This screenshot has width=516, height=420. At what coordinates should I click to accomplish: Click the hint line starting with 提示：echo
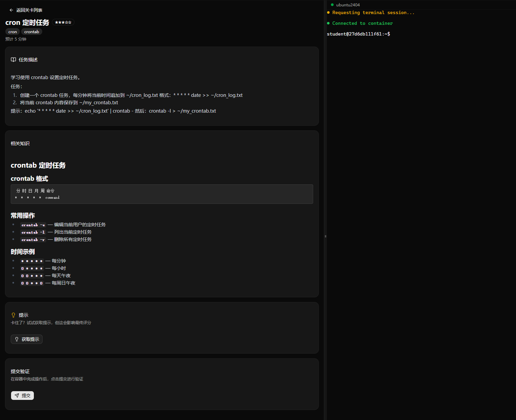coord(113,111)
